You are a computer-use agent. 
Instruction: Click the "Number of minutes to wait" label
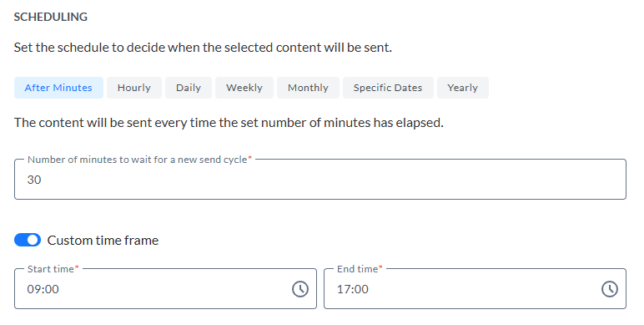pyautogui.click(x=139, y=160)
